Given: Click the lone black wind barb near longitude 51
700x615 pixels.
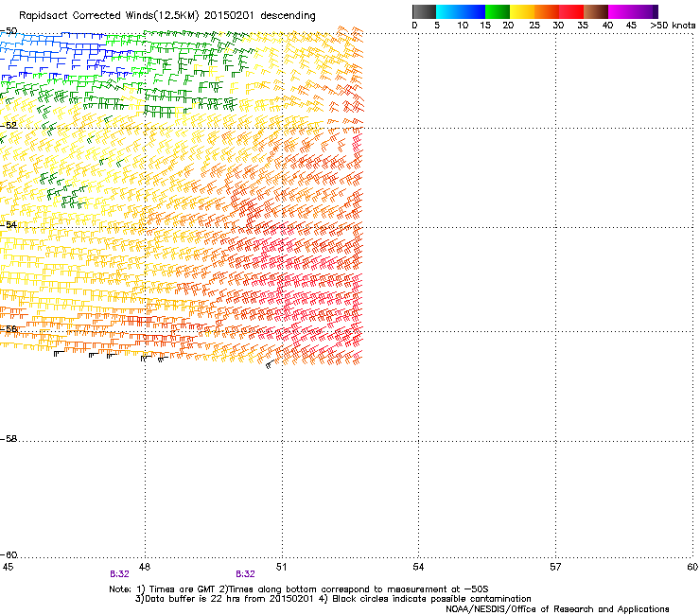Looking at the screenshot, I should 270,365.
